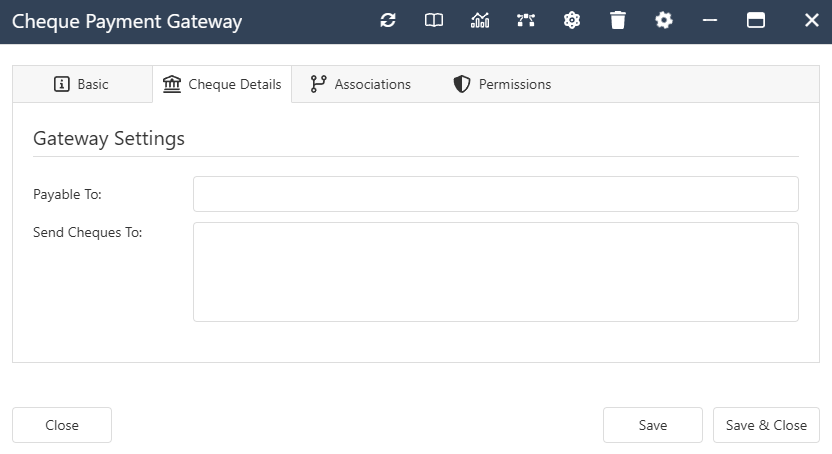Open the documentation book icon
The height and width of the screenshot is (454, 832).
point(434,21)
